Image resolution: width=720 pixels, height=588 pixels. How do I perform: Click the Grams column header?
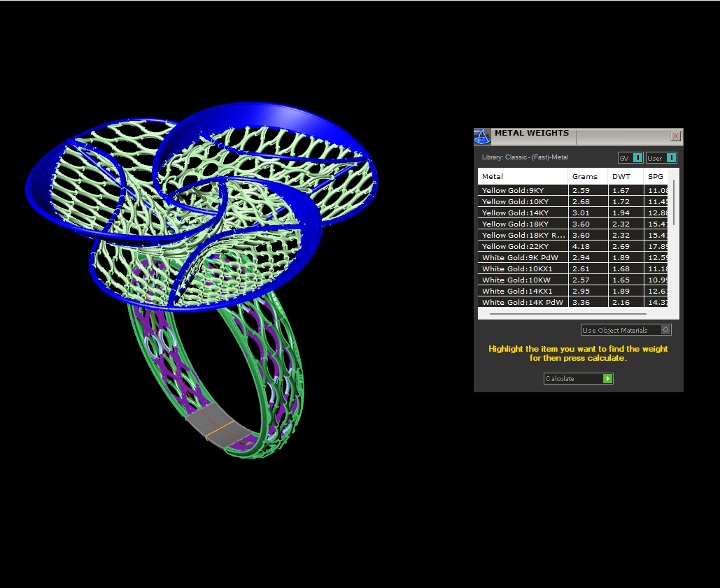[x=586, y=176]
